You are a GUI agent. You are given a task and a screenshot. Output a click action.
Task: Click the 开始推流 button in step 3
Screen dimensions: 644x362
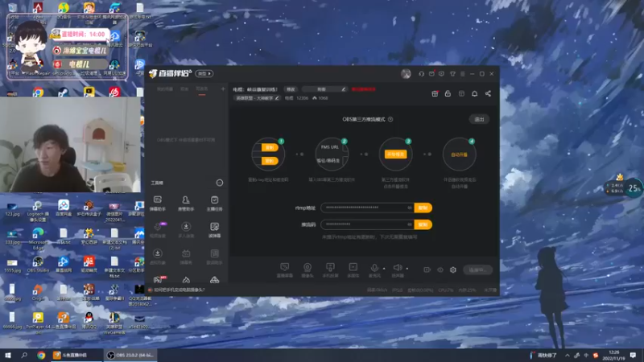coord(395,154)
